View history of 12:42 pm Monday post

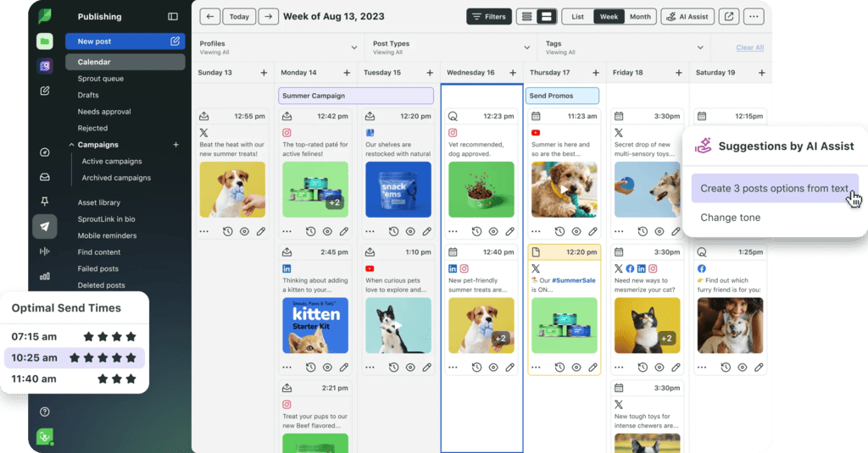[x=310, y=232]
